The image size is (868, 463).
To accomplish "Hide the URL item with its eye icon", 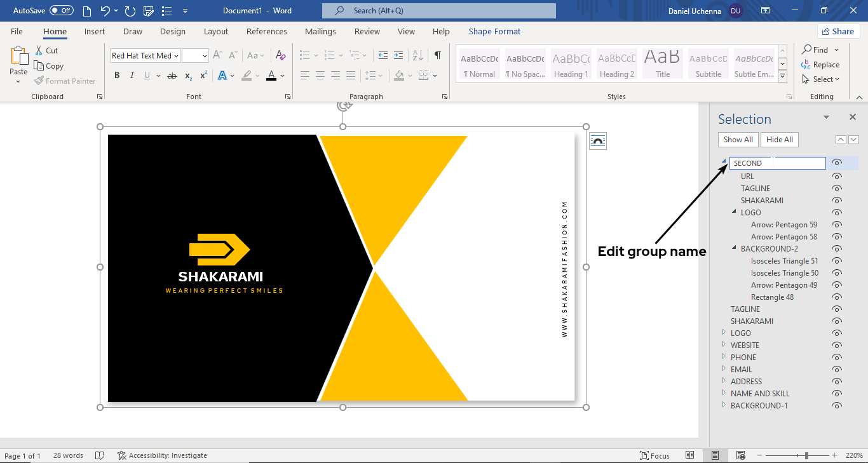I will click(837, 177).
